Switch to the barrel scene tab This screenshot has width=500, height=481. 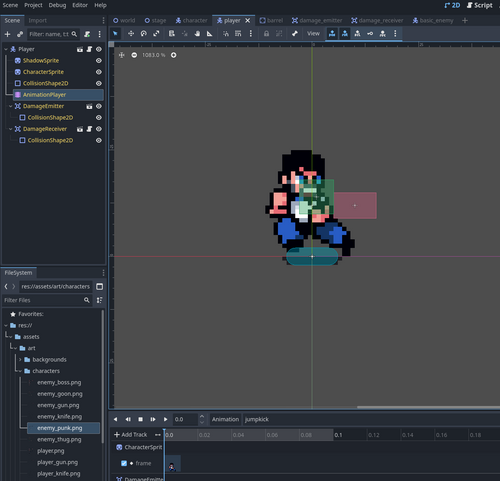tap(271, 21)
